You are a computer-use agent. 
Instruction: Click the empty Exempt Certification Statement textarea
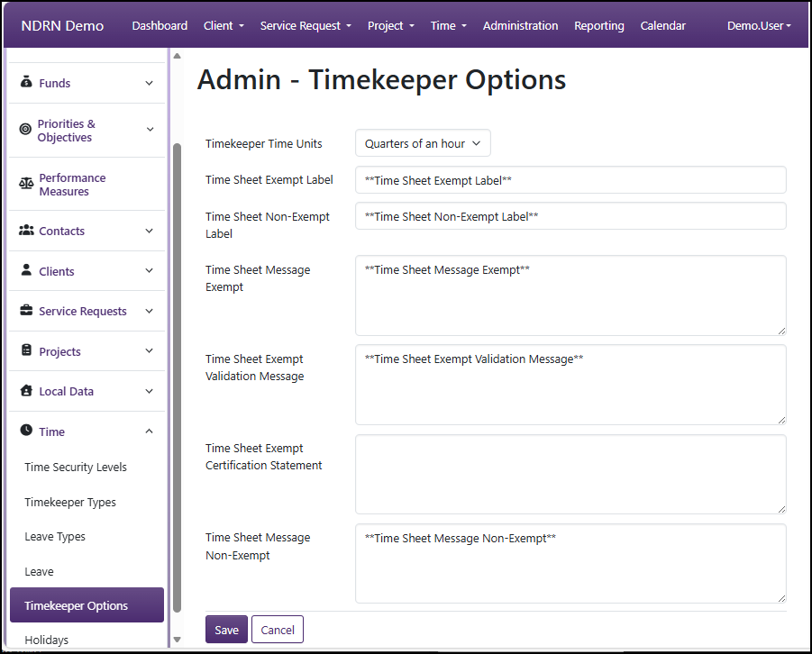point(570,475)
